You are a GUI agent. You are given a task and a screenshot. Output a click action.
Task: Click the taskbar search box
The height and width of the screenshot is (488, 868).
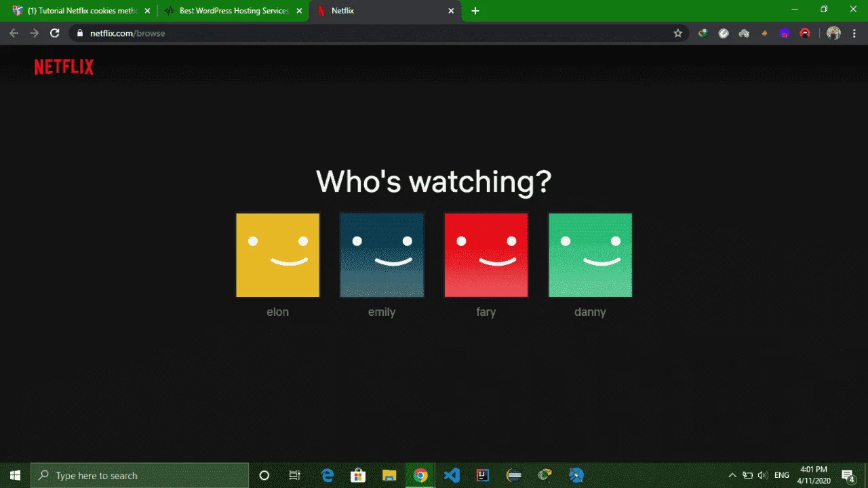pos(140,475)
